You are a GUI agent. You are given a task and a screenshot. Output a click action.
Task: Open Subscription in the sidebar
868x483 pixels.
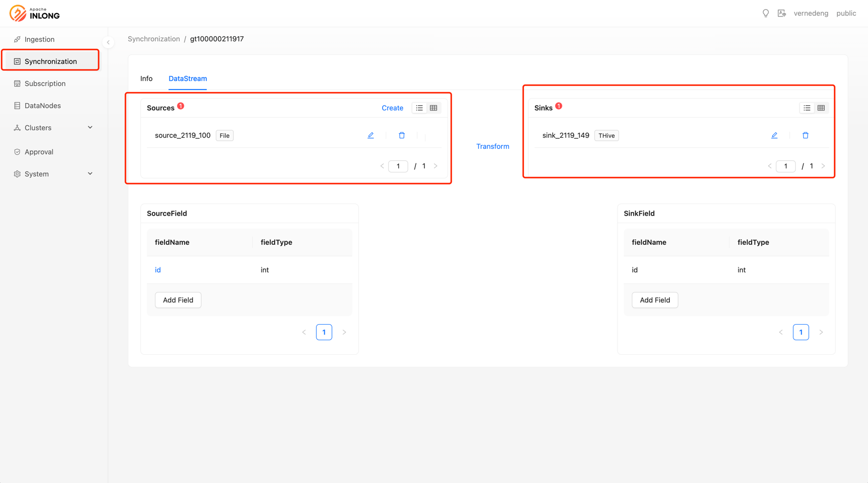click(x=45, y=83)
